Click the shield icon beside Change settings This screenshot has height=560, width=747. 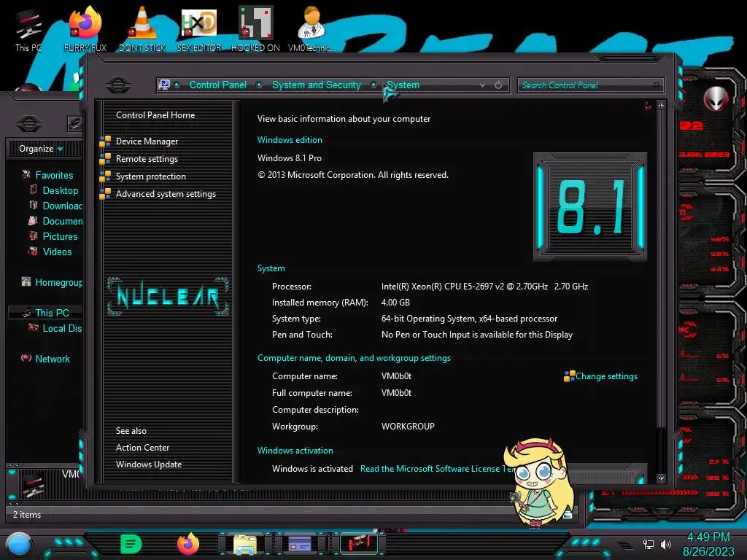[x=569, y=377]
